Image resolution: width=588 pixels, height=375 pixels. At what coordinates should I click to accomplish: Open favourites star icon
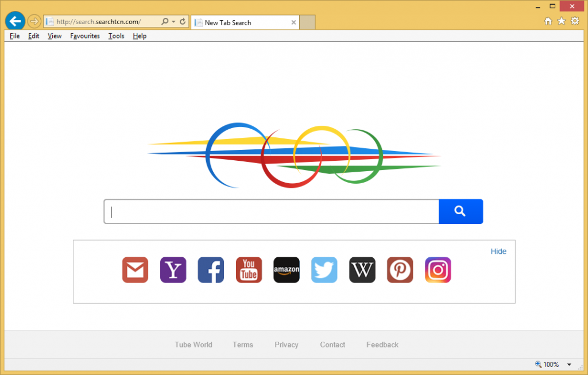click(x=562, y=21)
